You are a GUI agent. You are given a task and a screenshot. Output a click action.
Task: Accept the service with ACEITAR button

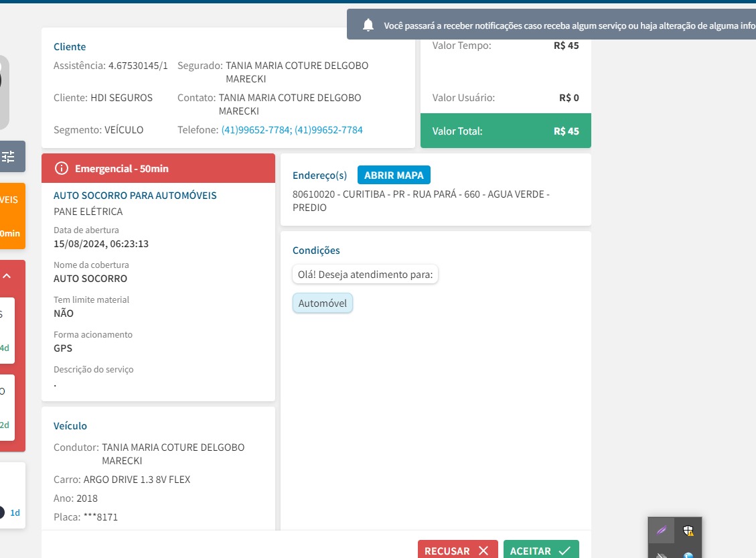tap(541, 550)
